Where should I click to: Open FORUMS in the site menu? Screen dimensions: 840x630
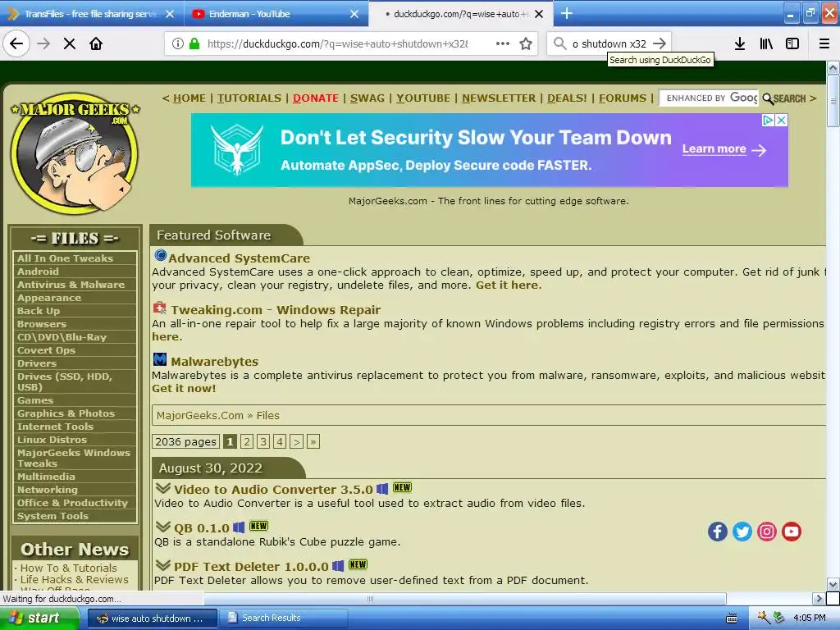623,98
